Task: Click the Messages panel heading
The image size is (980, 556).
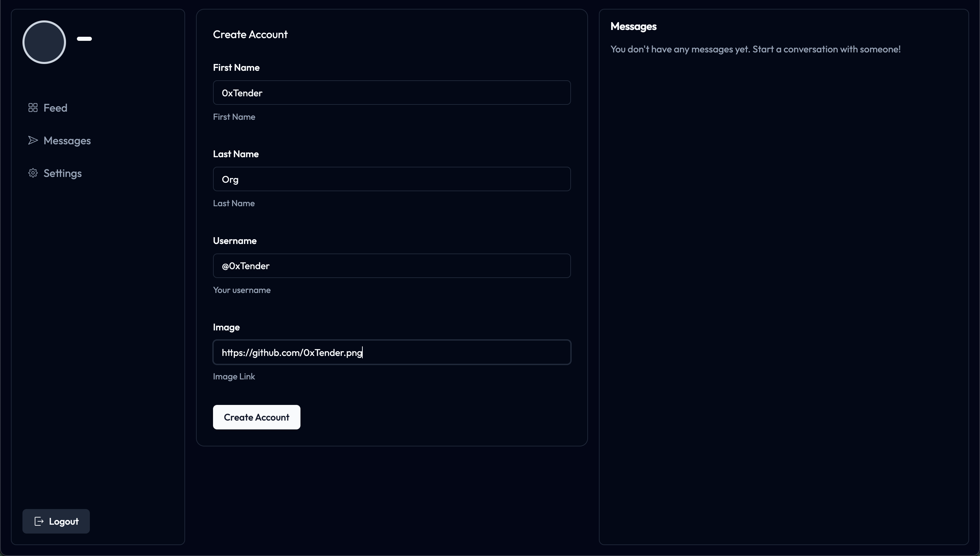Action: point(633,26)
